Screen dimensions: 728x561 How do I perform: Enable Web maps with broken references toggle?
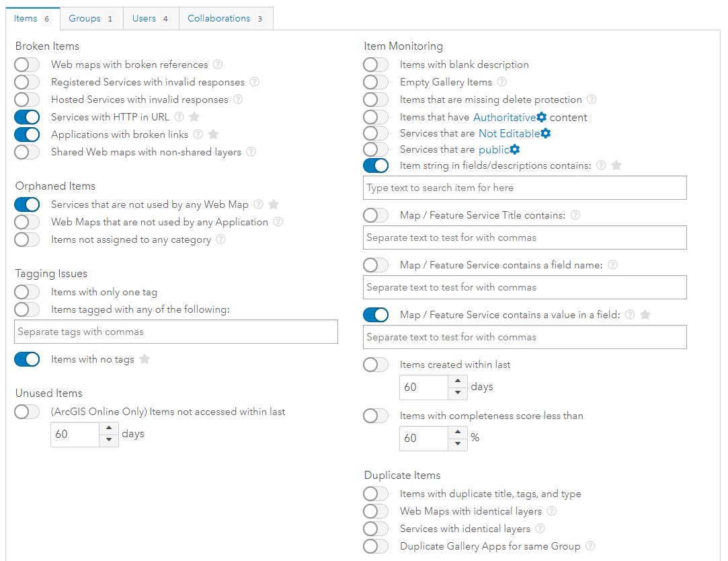(27, 65)
